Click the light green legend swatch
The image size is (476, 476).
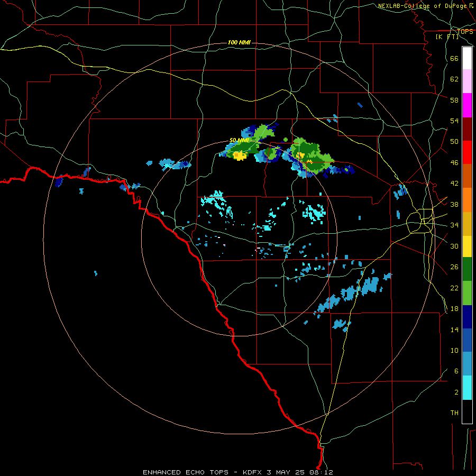coord(467,293)
